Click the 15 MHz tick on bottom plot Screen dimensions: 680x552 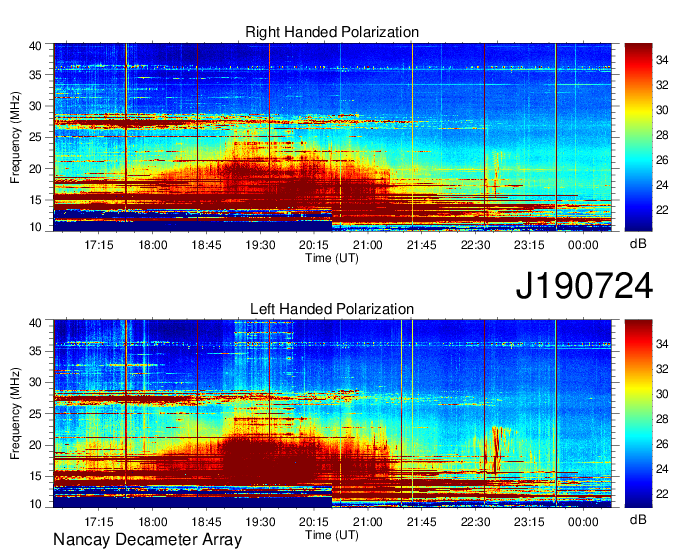pyautogui.click(x=35, y=477)
